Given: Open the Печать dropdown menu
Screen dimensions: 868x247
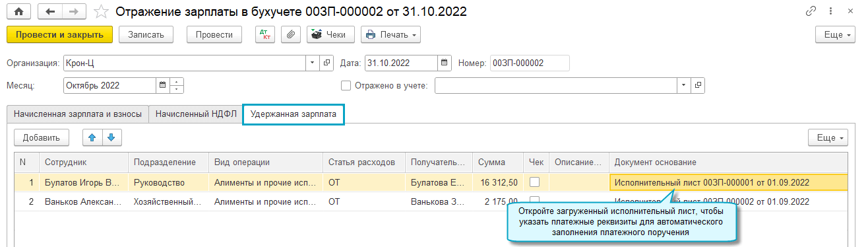Looking at the screenshot, I should [390, 34].
